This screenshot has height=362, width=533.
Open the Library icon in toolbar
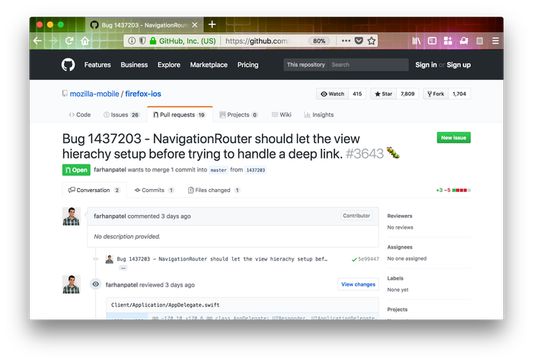[416, 41]
